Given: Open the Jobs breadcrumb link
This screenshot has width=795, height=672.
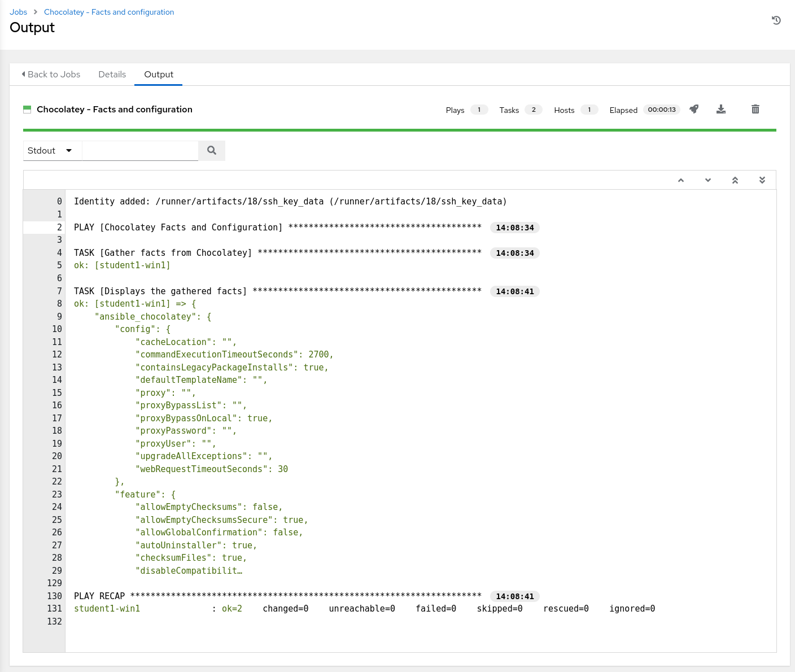Looking at the screenshot, I should pos(18,12).
